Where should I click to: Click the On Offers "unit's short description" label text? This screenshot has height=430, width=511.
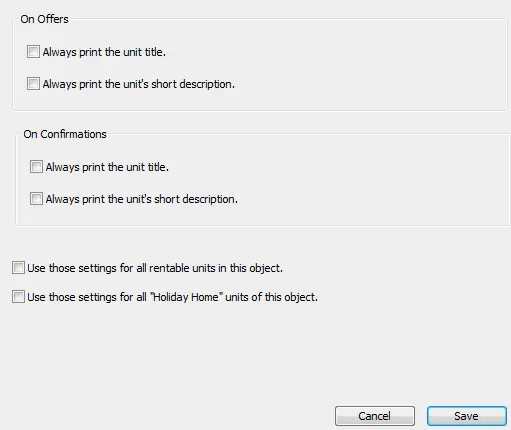point(139,84)
